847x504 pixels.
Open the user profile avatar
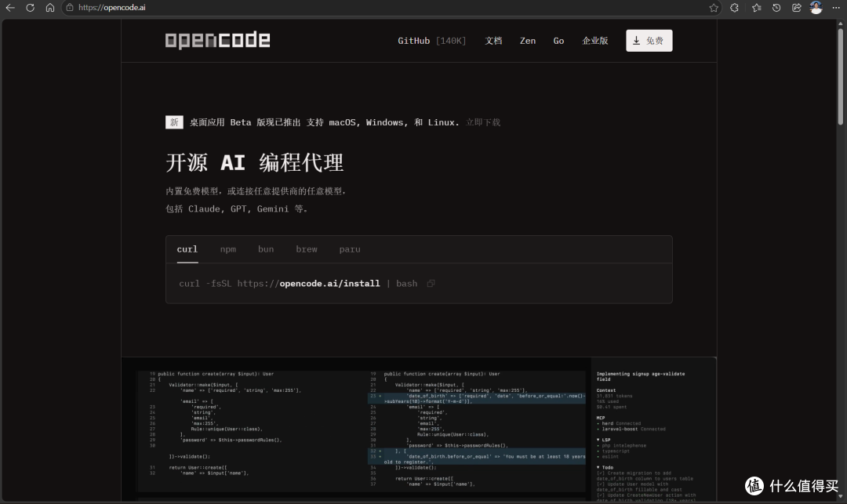pyautogui.click(x=816, y=8)
